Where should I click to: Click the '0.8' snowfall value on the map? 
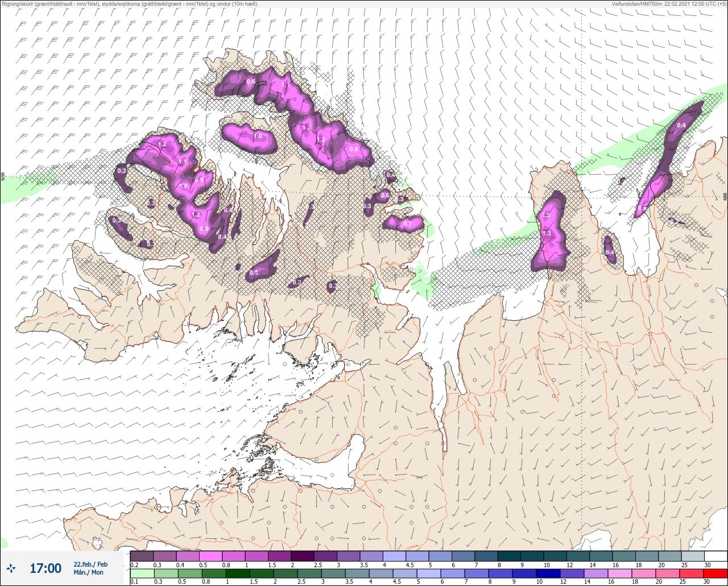[x=354, y=149]
